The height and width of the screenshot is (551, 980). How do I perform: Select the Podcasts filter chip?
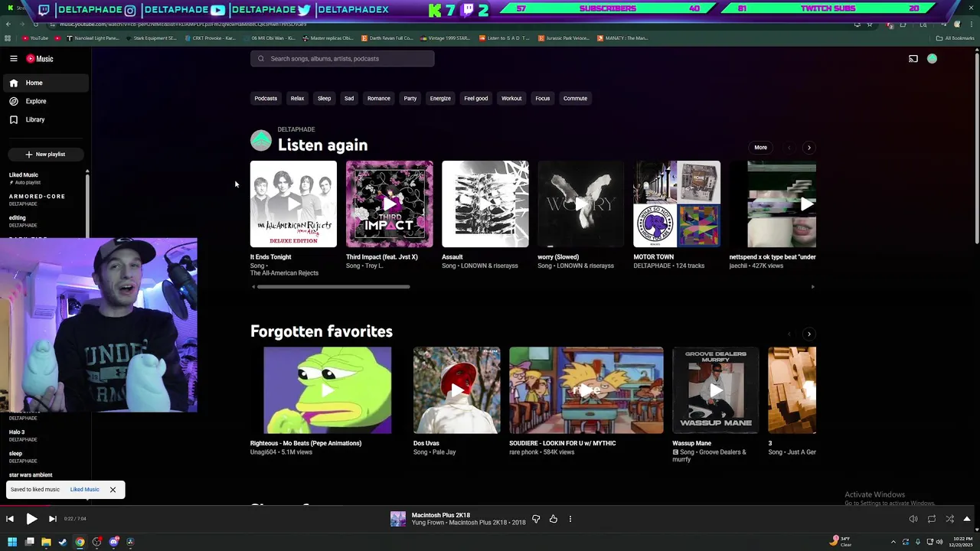click(x=266, y=99)
